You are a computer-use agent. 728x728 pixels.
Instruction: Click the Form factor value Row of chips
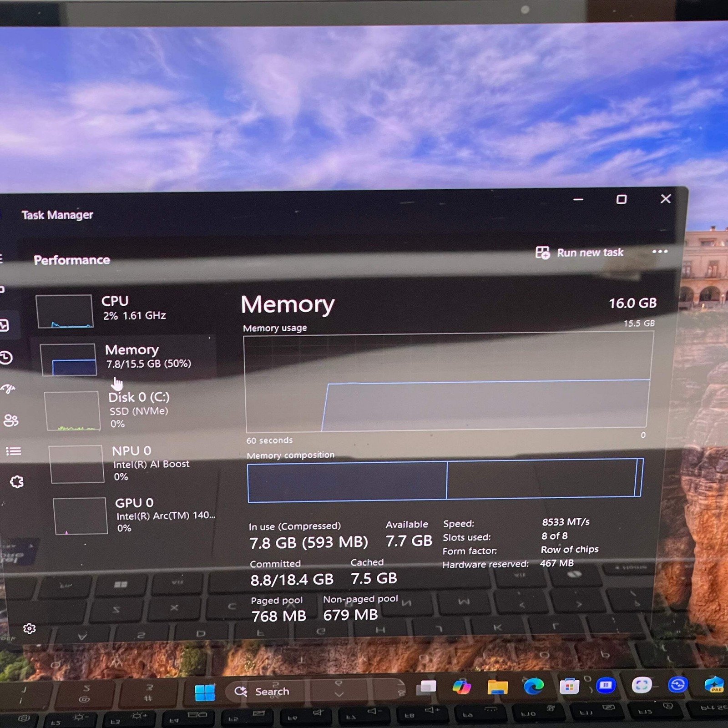569,549
